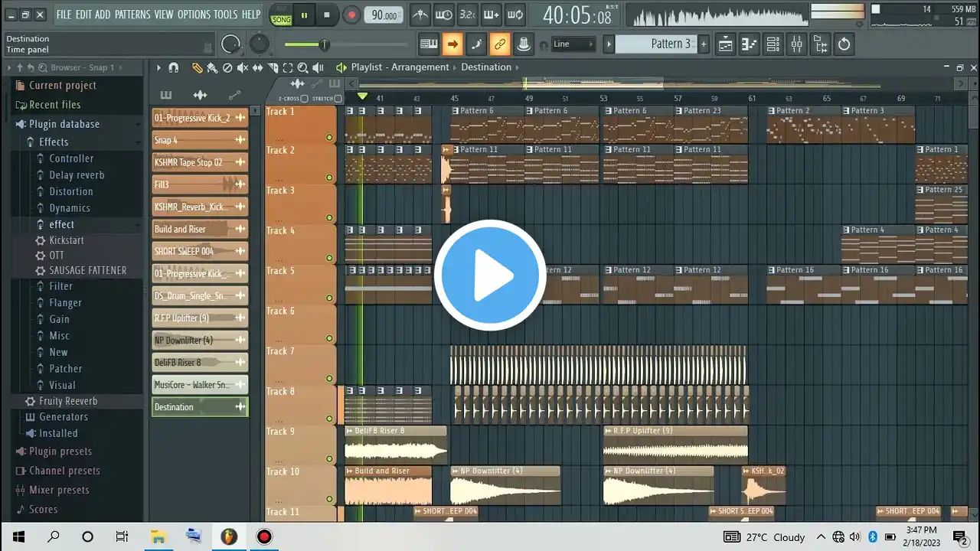Click the 3-2 countdown before recording icon
Viewport: 980px width, 551px height.
pos(468,15)
